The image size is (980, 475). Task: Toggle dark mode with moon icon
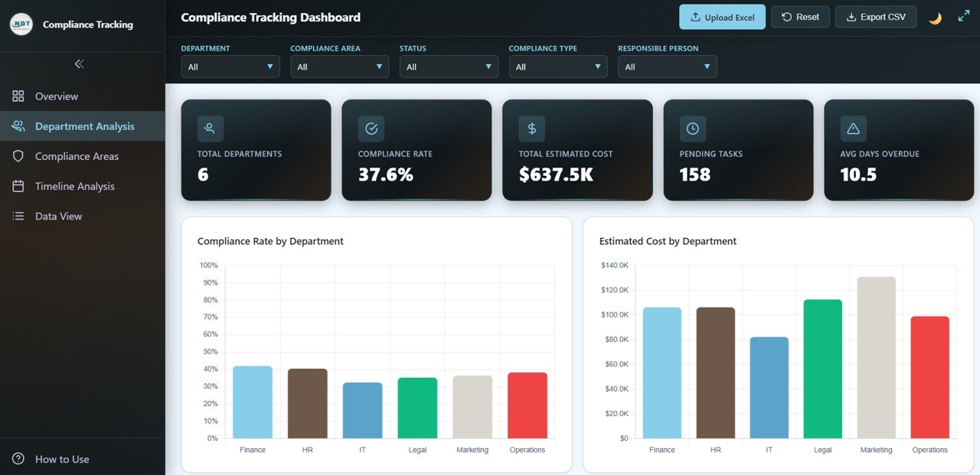click(x=935, y=18)
